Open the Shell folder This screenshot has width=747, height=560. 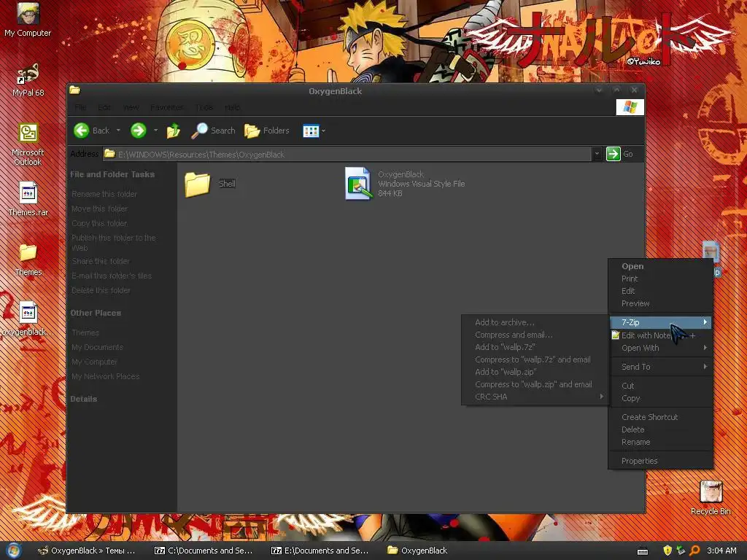(210, 184)
